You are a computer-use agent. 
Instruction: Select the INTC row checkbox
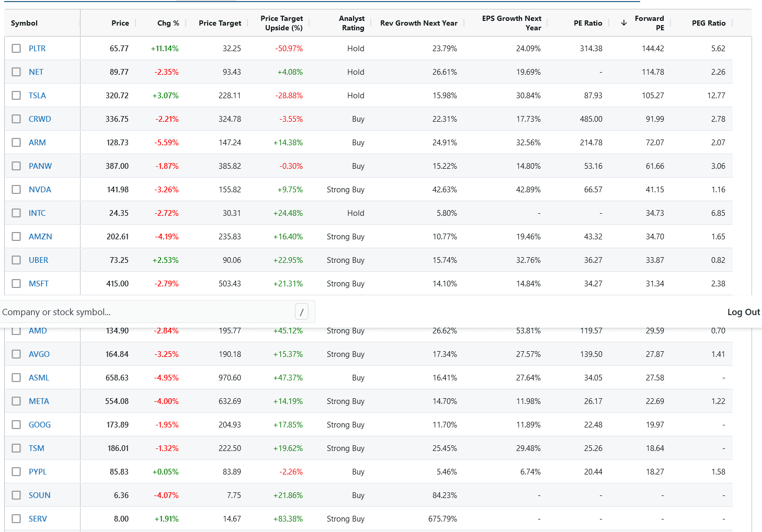click(16, 213)
